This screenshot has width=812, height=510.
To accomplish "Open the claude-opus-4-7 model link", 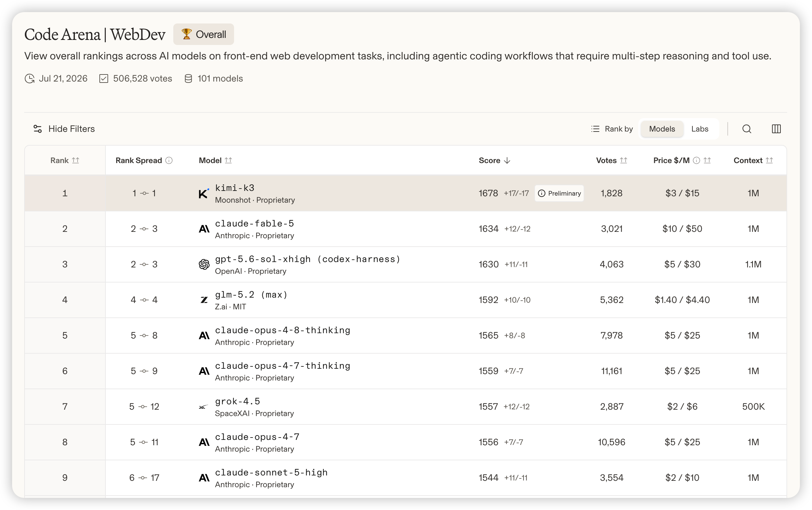I will pyautogui.click(x=257, y=437).
